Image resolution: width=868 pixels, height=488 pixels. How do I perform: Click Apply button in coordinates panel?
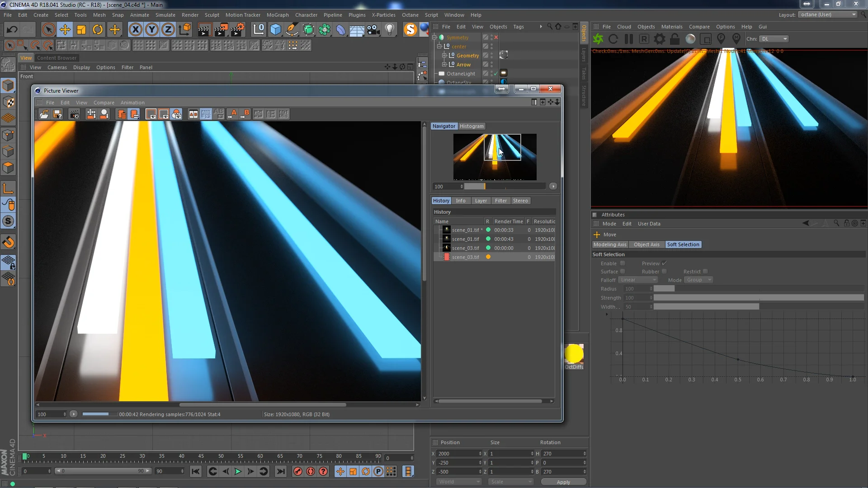tap(563, 482)
